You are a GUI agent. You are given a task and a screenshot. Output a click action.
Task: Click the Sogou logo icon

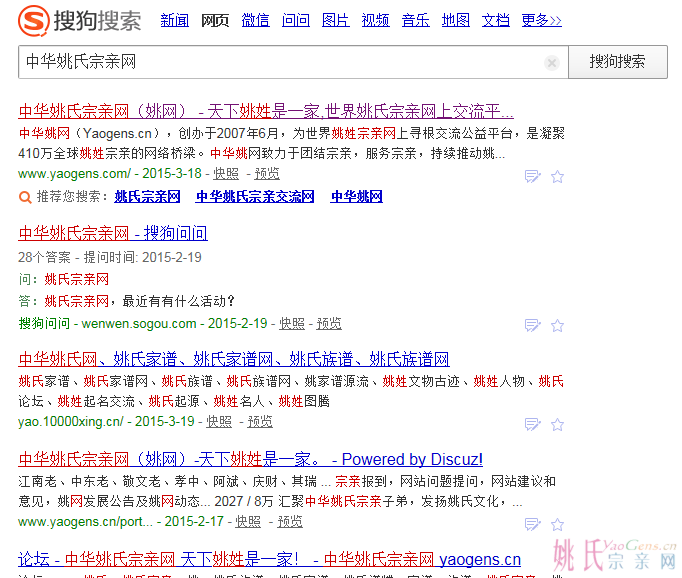[33, 20]
